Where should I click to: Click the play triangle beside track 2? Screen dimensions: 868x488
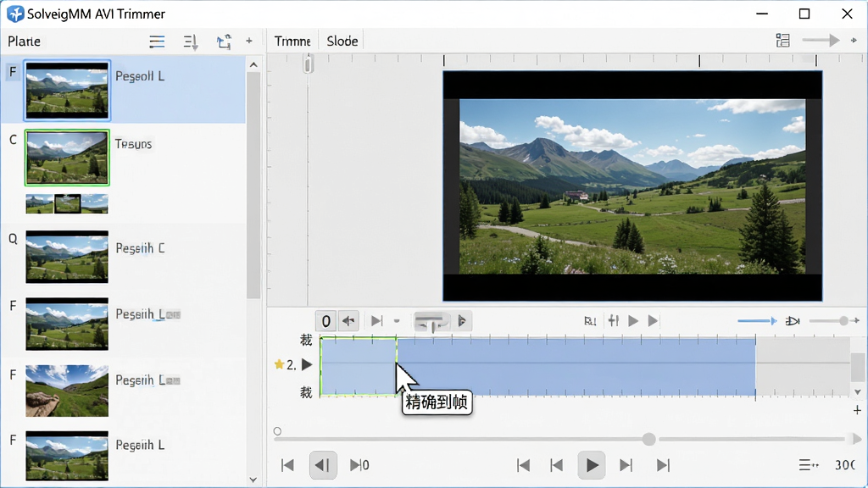pos(307,364)
